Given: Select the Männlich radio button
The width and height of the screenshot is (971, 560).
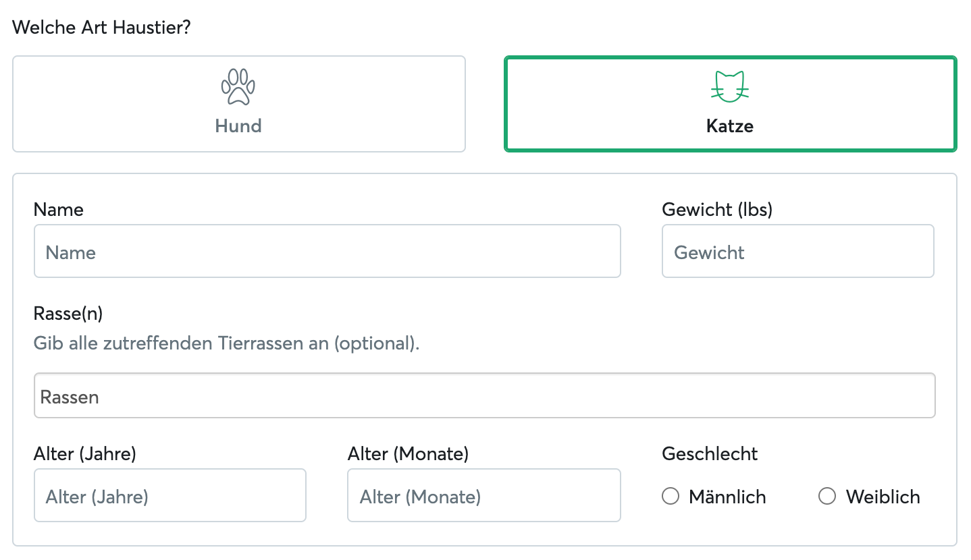Looking at the screenshot, I should [x=671, y=497].
